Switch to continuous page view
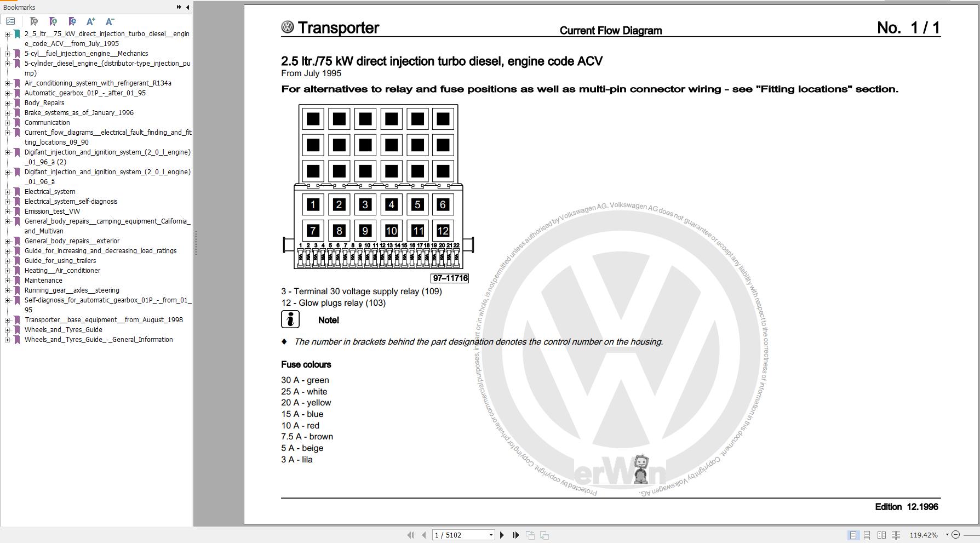Screen dimensions: 980x543 [867, 535]
